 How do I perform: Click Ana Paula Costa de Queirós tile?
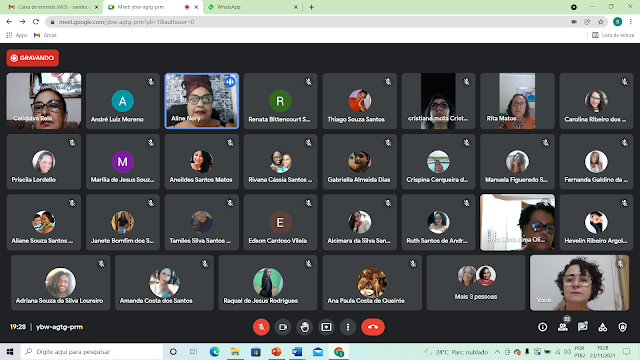click(372, 282)
